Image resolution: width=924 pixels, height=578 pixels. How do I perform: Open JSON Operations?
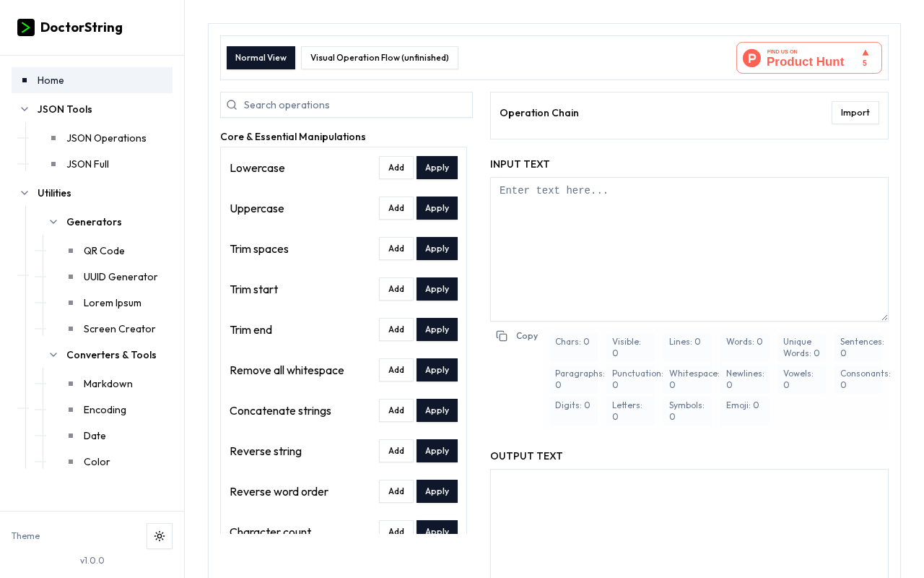pyautogui.click(x=106, y=138)
